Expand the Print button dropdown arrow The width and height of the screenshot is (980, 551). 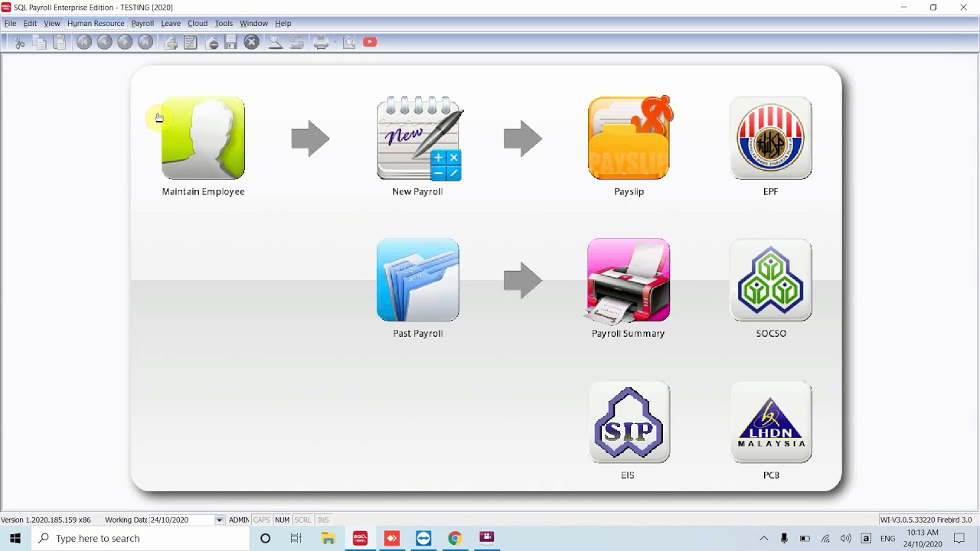pyautogui.click(x=334, y=43)
